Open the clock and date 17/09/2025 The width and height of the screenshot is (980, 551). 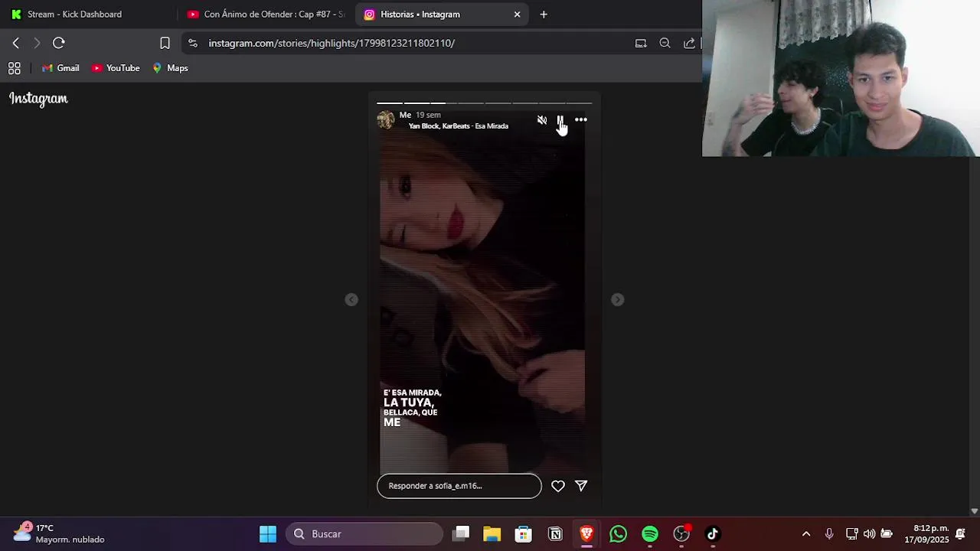(x=926, y=534)
